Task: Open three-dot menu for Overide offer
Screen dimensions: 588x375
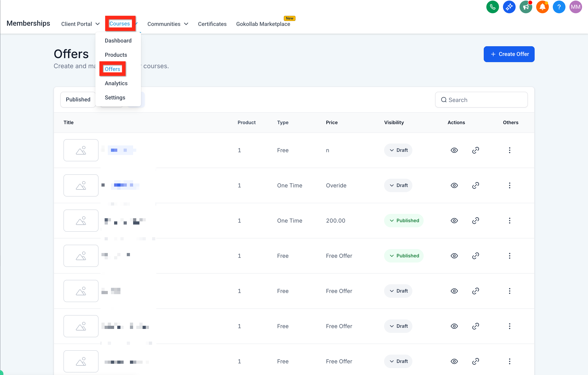Action: [509, 185]
